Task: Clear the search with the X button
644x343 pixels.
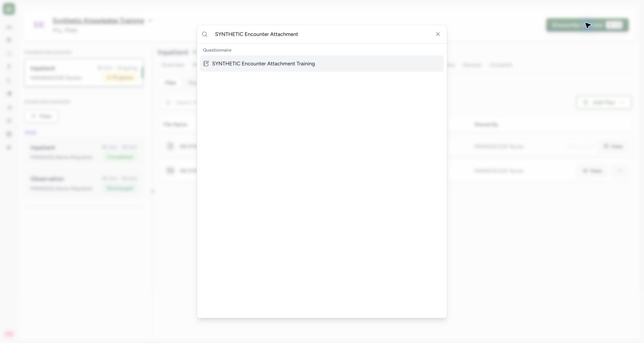Action: 438,34
